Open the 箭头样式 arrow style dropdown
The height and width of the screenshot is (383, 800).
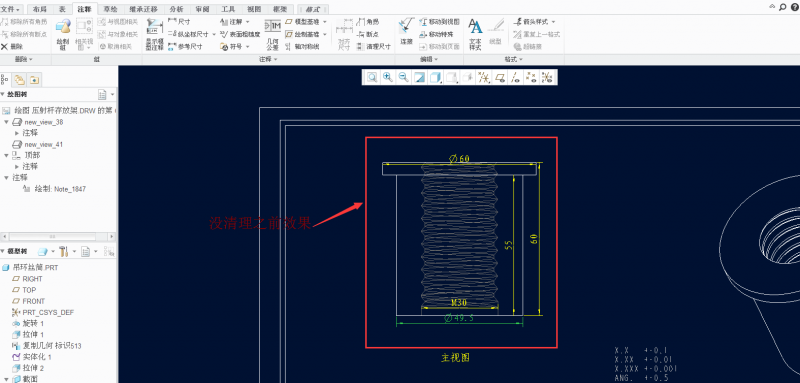[x=535, y=22]
